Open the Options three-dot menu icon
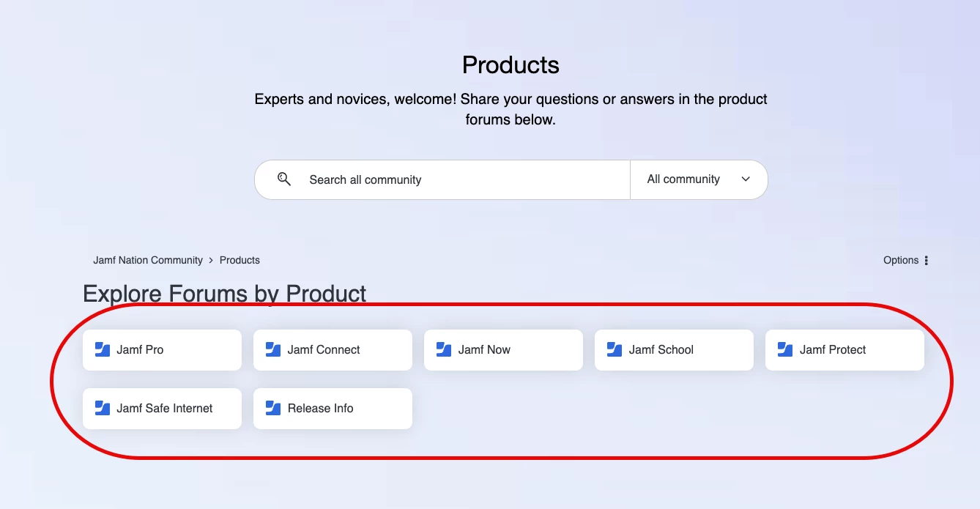The image size is (980, 509). (927, 260)
